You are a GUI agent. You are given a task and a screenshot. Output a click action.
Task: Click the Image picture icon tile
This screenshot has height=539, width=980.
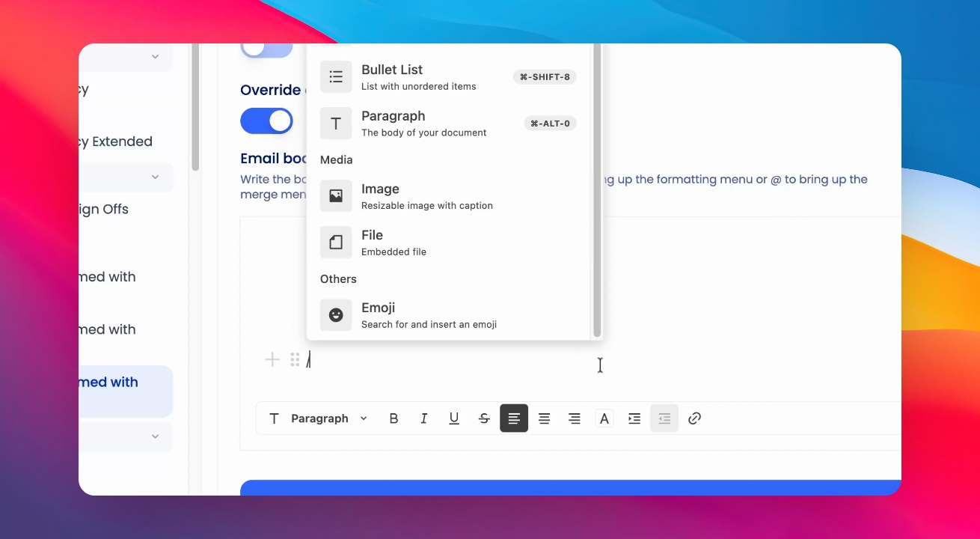tap(336, 196)
